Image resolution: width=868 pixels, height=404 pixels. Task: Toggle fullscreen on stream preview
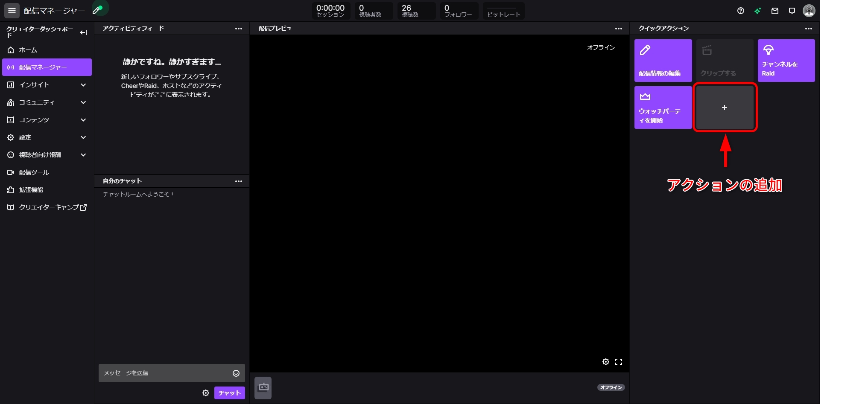619,362
